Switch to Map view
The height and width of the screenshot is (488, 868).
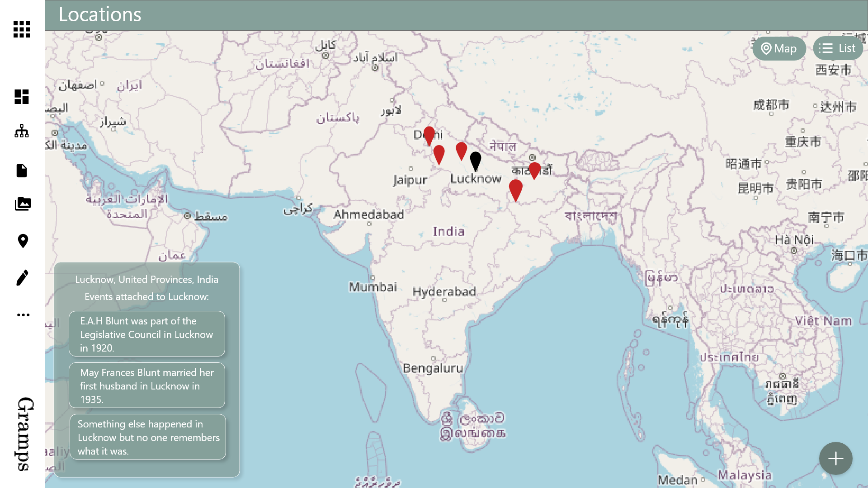779,48
